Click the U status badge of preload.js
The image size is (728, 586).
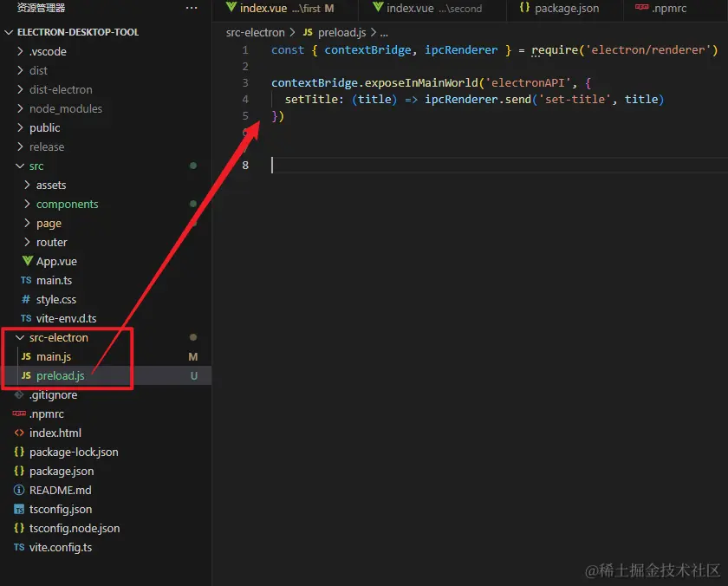(x=194, y=375)
